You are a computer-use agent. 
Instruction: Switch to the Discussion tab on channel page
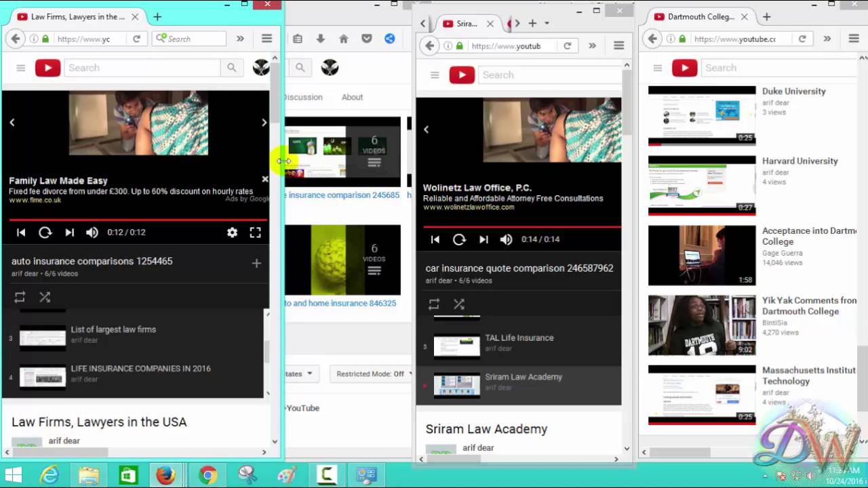click(303, 97)
